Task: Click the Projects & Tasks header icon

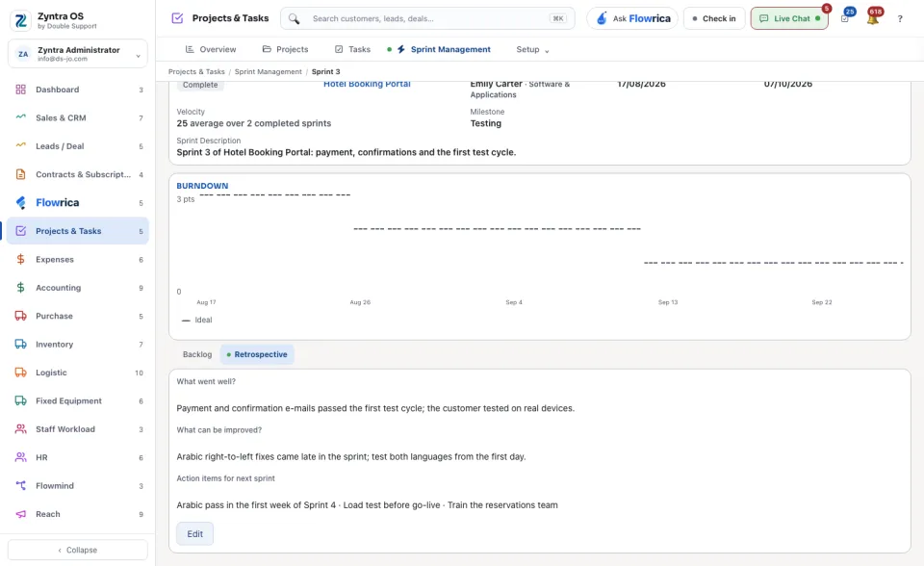Action: (x=177, y=18)
